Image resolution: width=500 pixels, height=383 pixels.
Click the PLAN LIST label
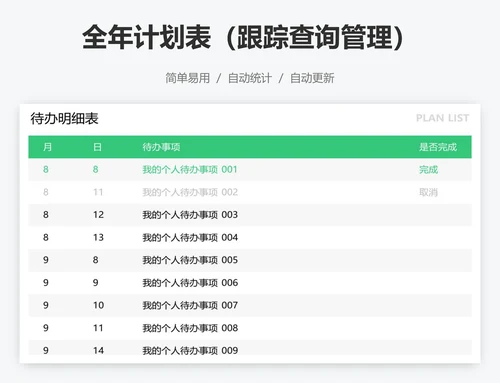442,118
